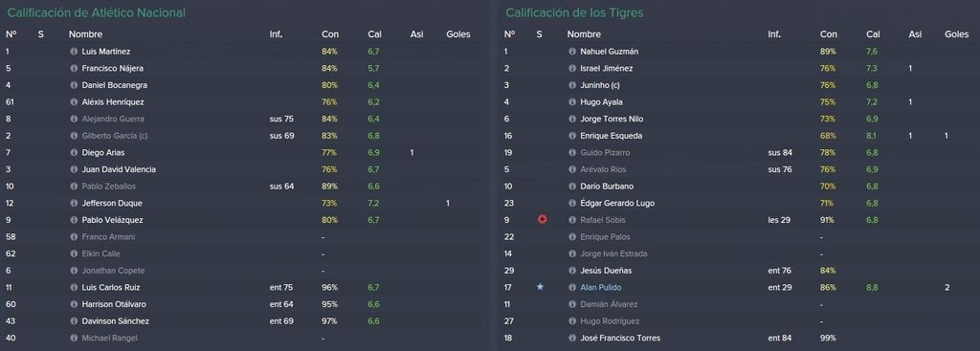Sort Atlético Nacional table by Cal column
980x351 pixels.
(x=374, y=34)
